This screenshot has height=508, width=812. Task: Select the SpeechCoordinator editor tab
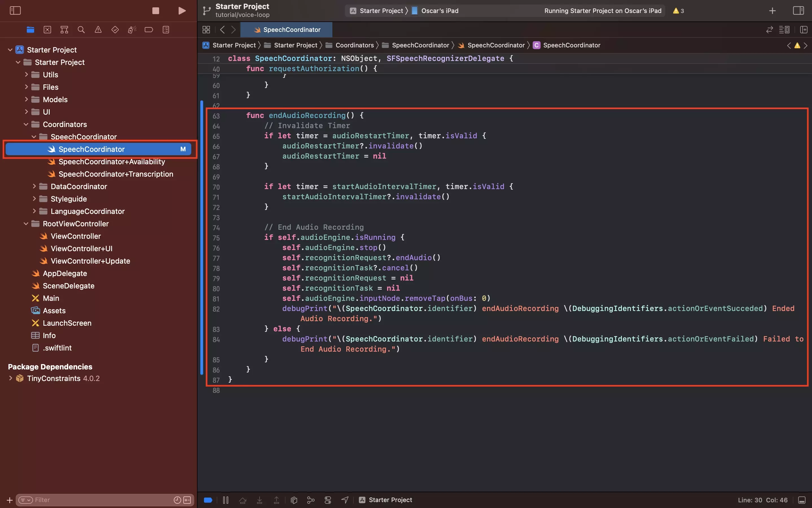click(286, 30)
